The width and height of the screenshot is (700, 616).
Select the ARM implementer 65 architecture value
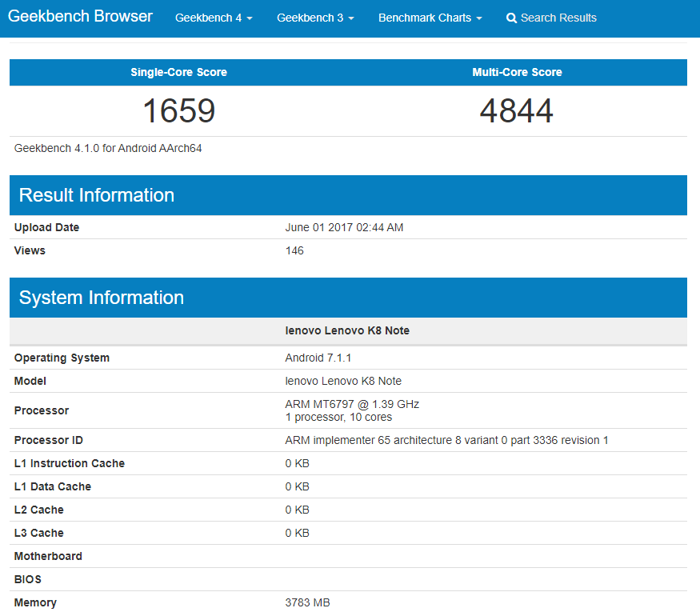point(447,440)
